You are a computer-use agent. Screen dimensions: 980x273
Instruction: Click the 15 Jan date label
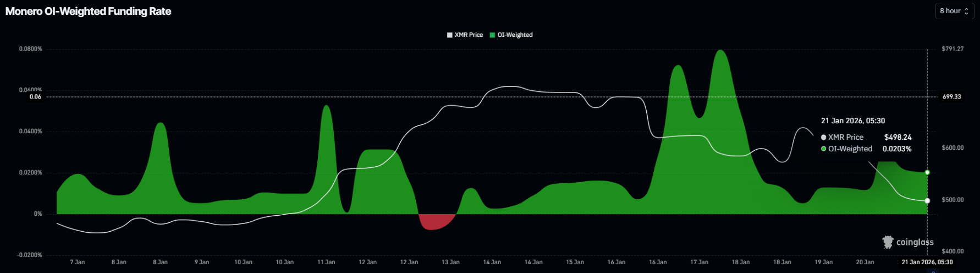(x=575, y=262)
